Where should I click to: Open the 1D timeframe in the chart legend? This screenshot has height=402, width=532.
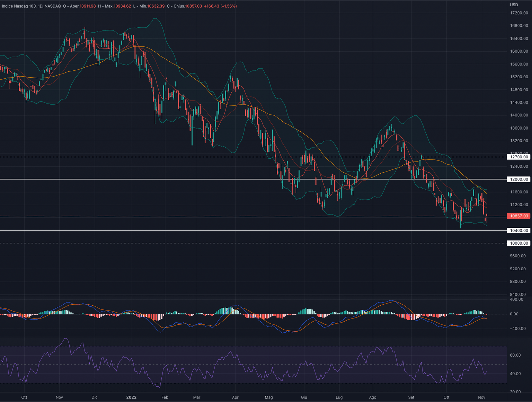[41, 6]
